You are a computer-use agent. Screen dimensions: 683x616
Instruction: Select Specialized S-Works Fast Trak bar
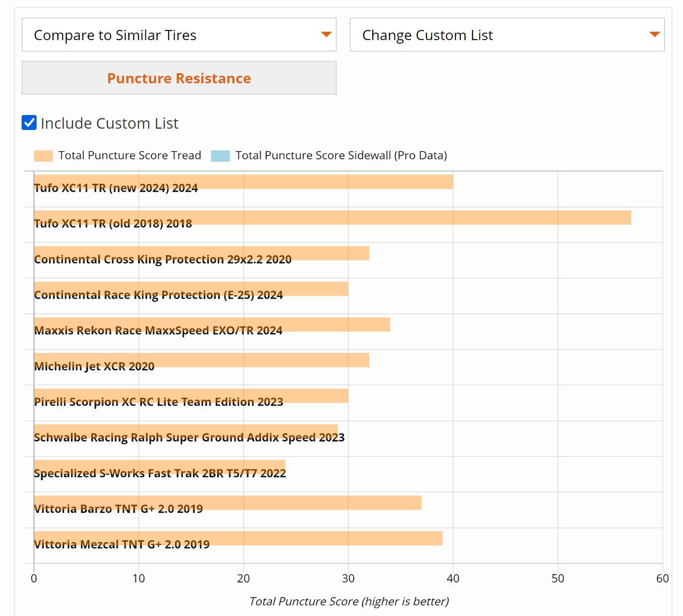click(x=176, y=466)
